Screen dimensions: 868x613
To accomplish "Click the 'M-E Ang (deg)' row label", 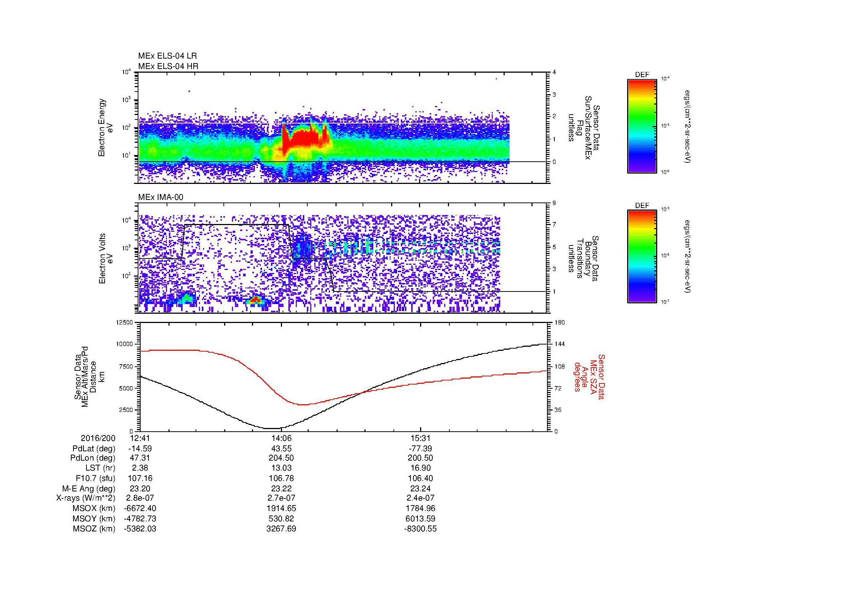I will (88, 489).
